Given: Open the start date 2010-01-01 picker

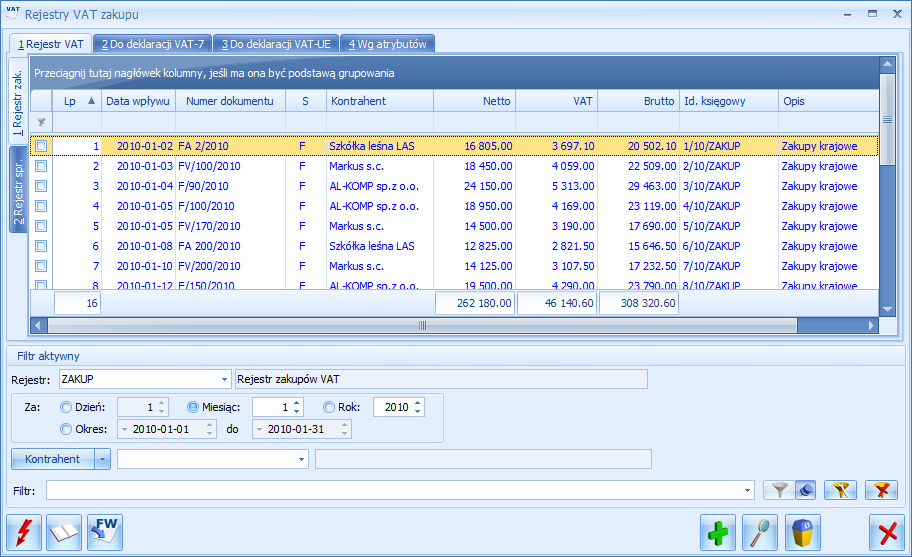Looking at the screenshot, I should point(125,430).
